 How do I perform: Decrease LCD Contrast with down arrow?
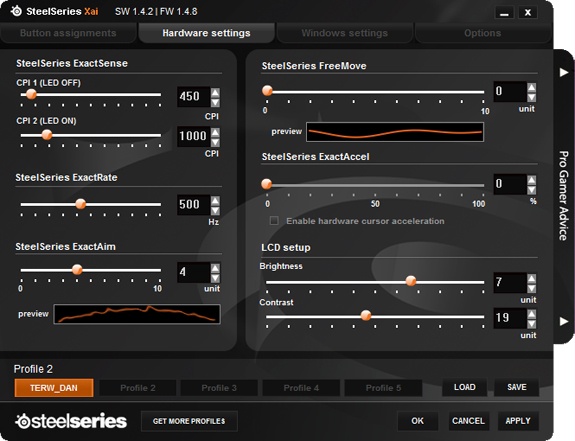click(x=531, y=324)
